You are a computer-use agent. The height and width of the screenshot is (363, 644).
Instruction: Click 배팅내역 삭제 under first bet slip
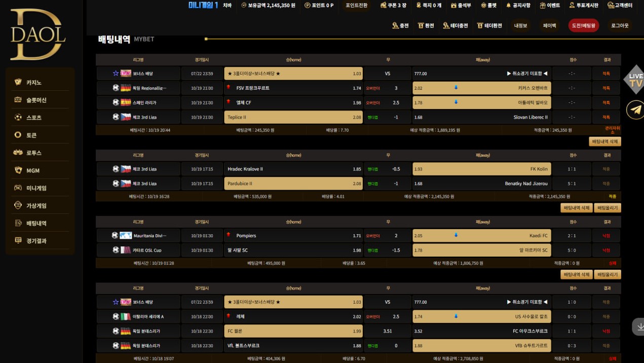pyautogui.click(x=604, y=141)
